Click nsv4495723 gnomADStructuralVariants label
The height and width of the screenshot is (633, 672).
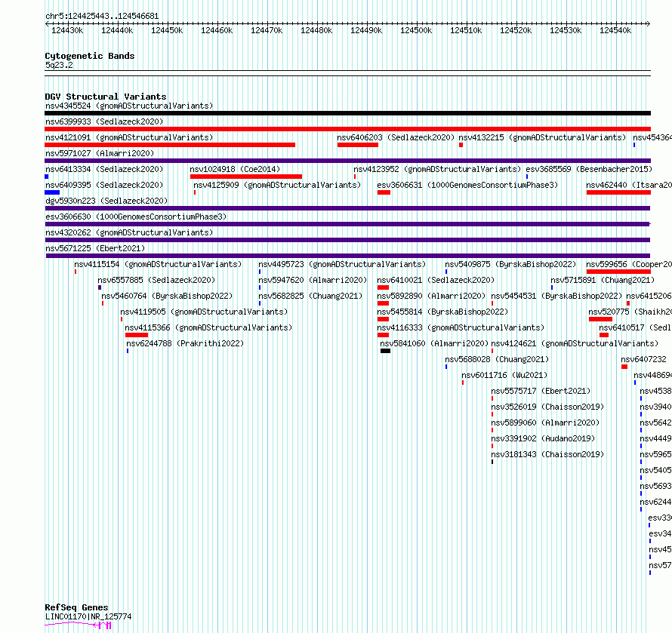click(x=342, y=264)
